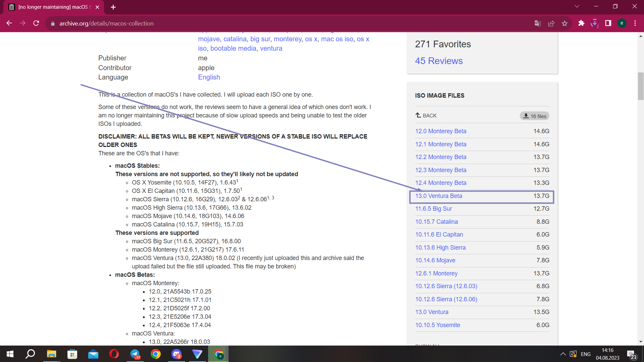Open a new browser tab

pos(113,7)
